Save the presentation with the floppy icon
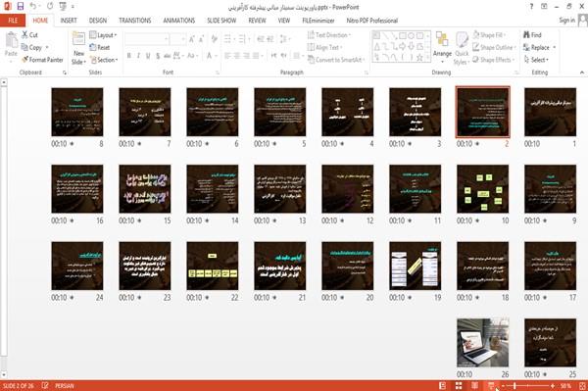The image size is (588, 391). pyautogui.click(x=21, y=7)
